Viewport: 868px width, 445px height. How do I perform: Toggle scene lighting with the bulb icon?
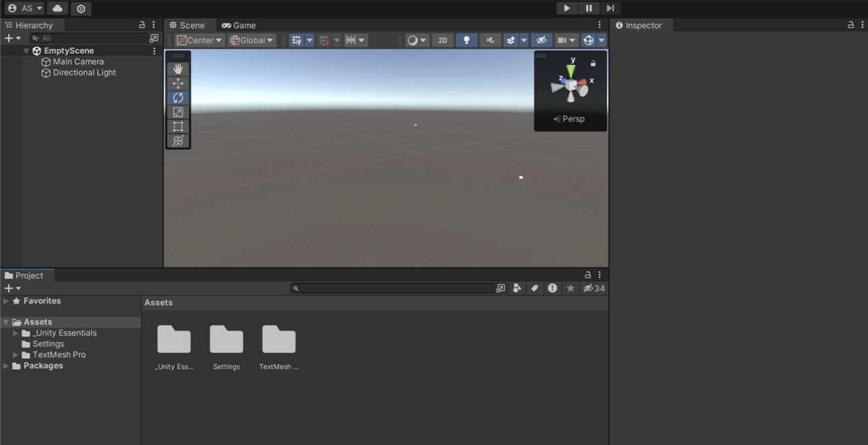pos(466,40)
